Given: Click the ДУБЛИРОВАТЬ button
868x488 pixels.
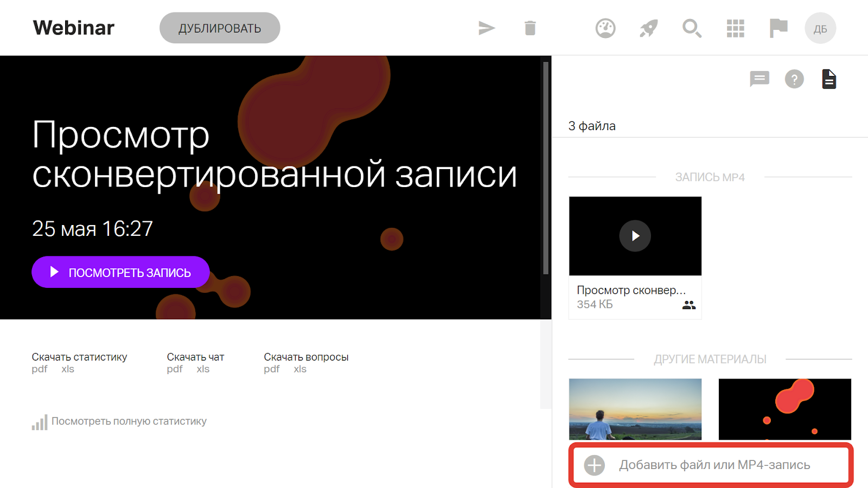Looking at the screenshot, I should [x=220, y=28].
